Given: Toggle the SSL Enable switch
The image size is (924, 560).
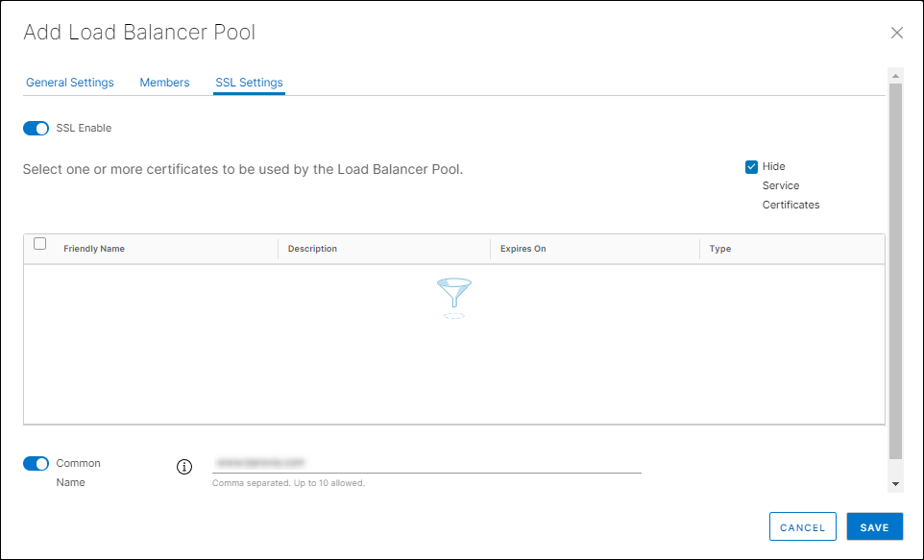Looking at the screenshot, I should click(36, 128).
